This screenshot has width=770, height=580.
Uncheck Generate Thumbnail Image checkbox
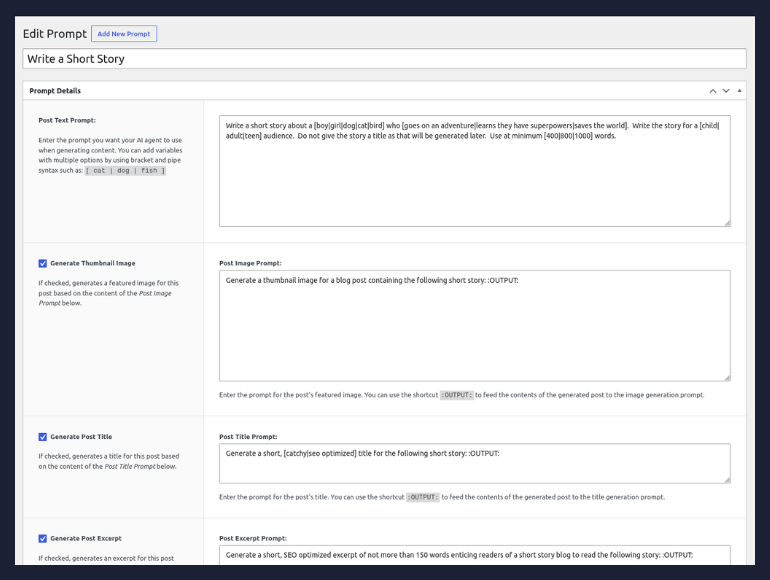[x=43, y=263]
